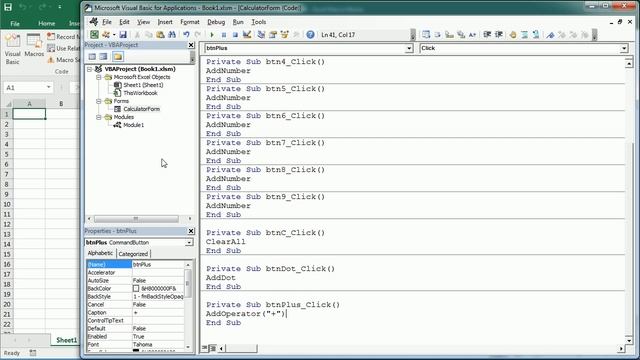Select Module1 in the project tree
Viewport: 640px width, 360px height.
point(133,125)
